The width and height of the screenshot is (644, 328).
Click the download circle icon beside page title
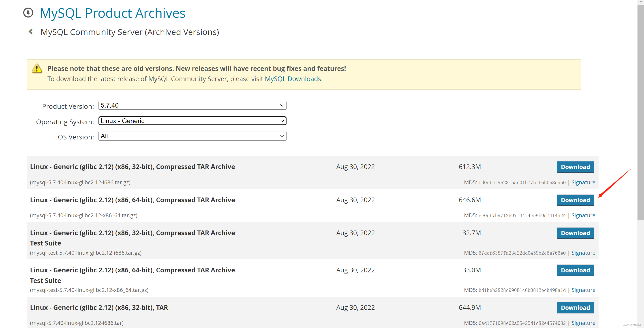click(28, 13)
